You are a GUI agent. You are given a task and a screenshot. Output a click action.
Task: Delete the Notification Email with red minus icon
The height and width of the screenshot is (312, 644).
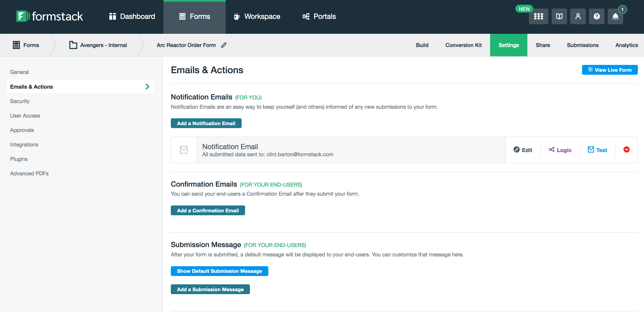point(627,150)
